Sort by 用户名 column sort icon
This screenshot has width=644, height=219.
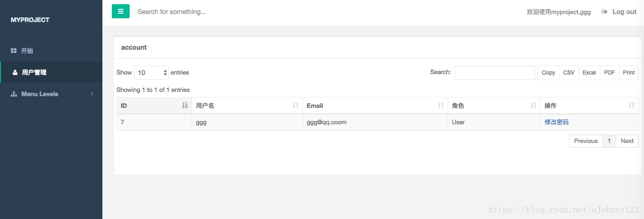[295, 106]
